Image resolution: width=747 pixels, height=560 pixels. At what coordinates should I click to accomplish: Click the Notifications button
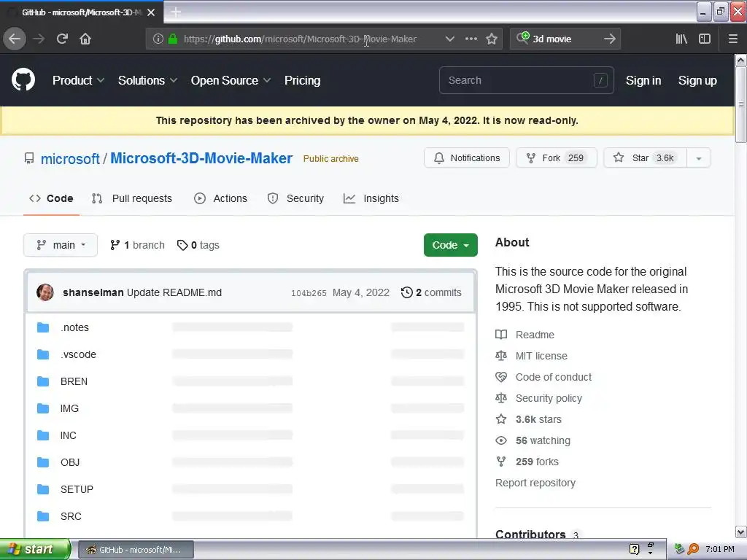click(467, 158)
